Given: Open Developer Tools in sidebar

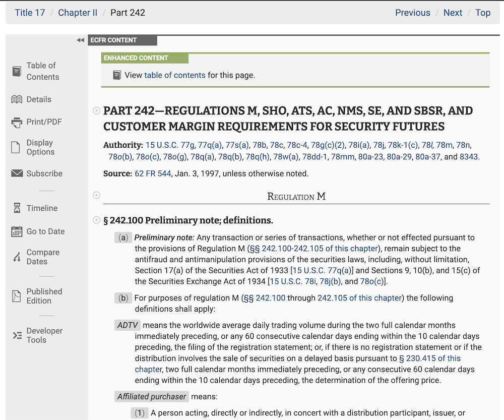Looking at the screenshot, I should 44,335.
